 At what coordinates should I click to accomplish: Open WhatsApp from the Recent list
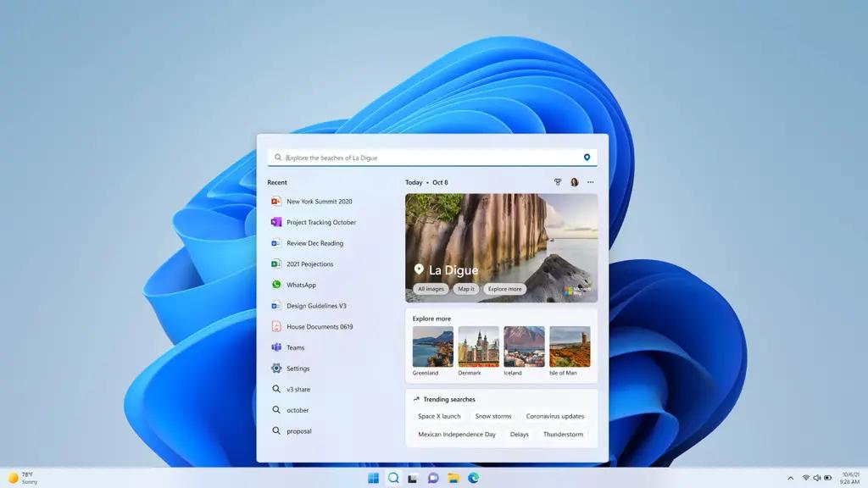pyautogui.click(x=301, y=285)
